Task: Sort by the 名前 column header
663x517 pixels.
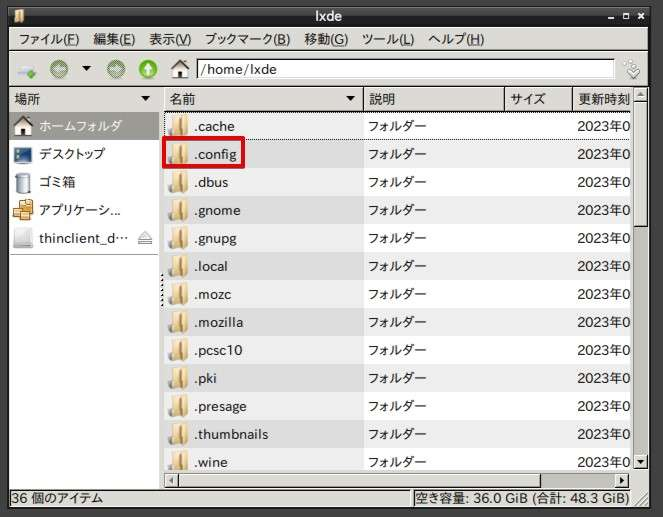Action: pos(263,99)
